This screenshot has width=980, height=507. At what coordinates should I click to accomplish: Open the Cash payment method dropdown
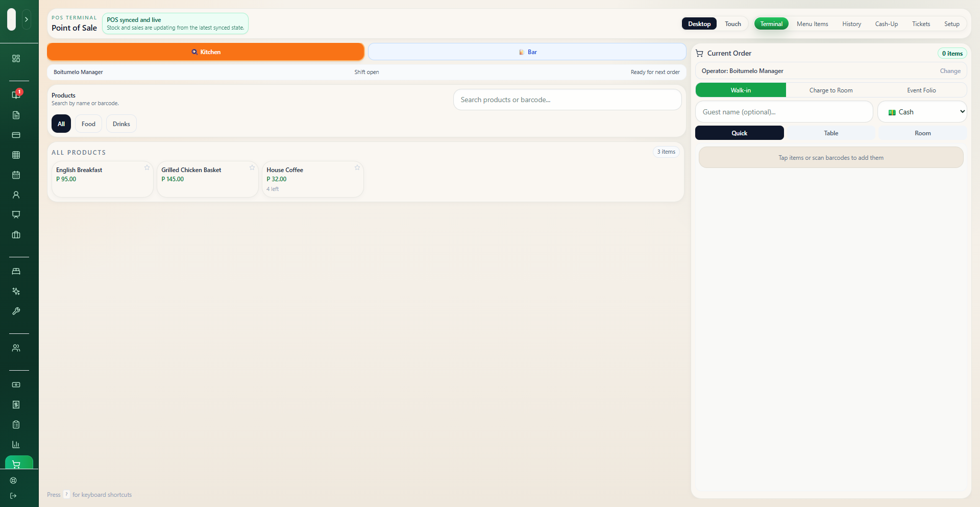click(922, 112)
